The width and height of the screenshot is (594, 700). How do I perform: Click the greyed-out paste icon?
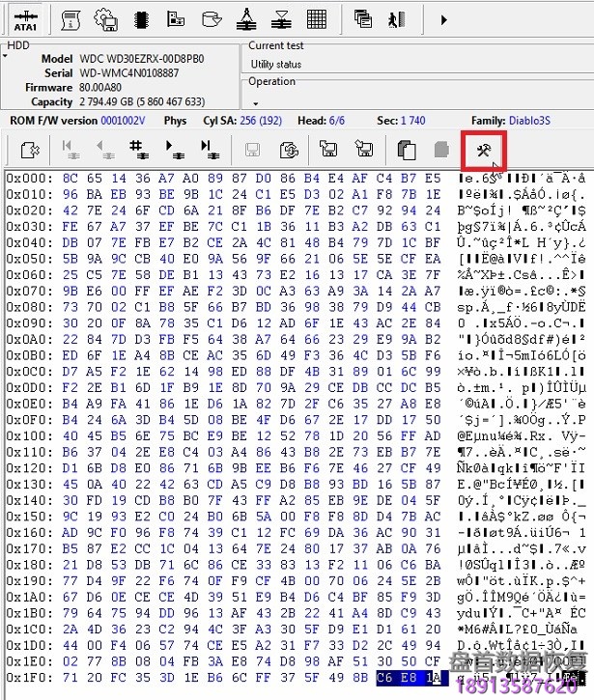tap(441, 150)
